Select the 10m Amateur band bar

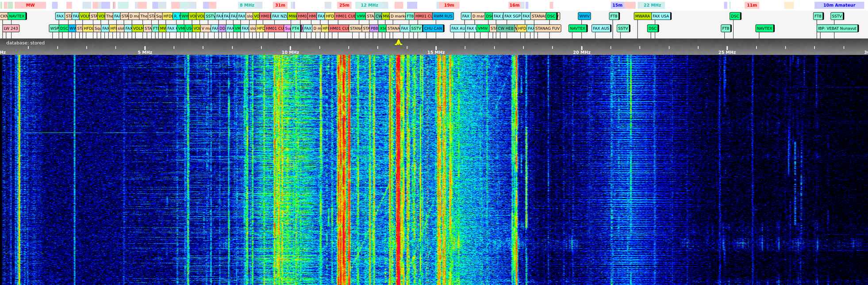pyautogui.click(x=839, y=5)
